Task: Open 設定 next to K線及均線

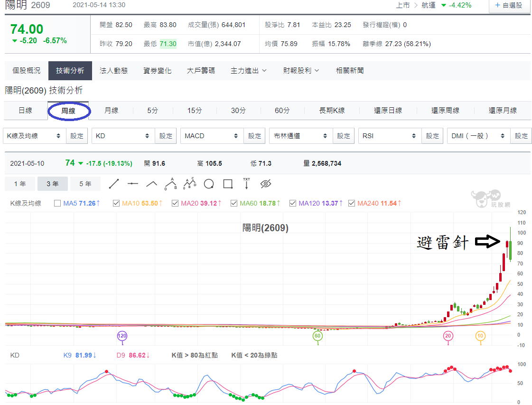Action: 77,136
